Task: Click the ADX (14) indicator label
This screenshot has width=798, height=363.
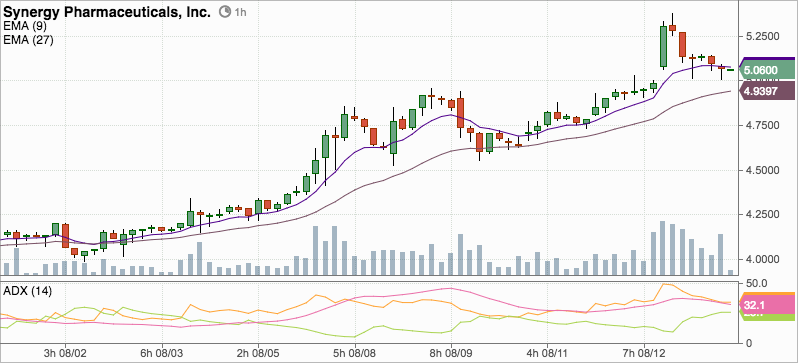Action: coord(27,291)
